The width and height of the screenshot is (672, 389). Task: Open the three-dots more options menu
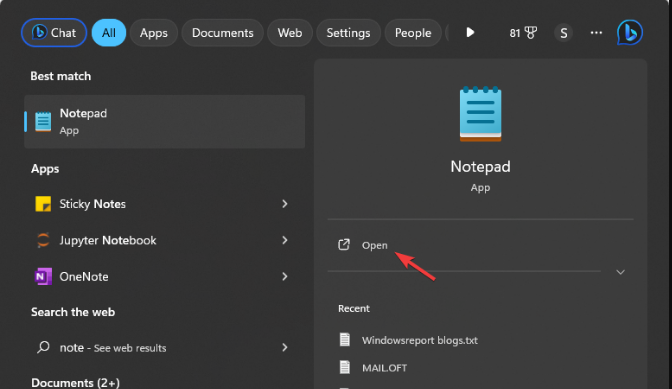tap(596, 33)
